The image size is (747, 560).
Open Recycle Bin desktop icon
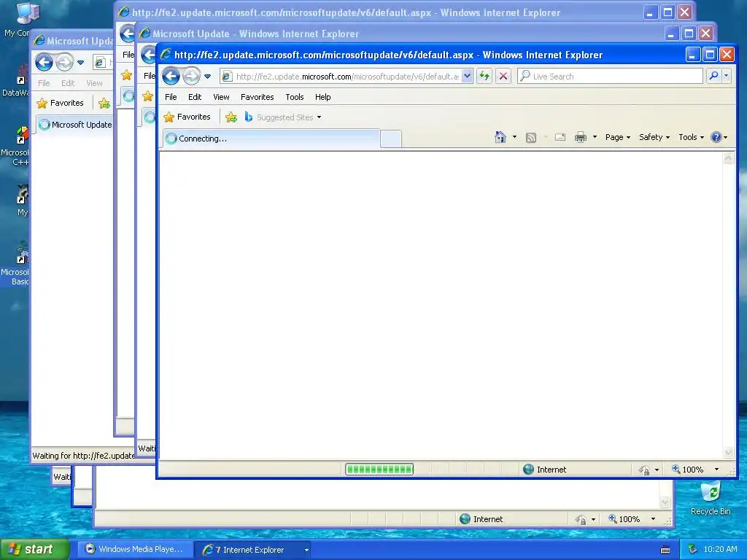coord(711,498)
